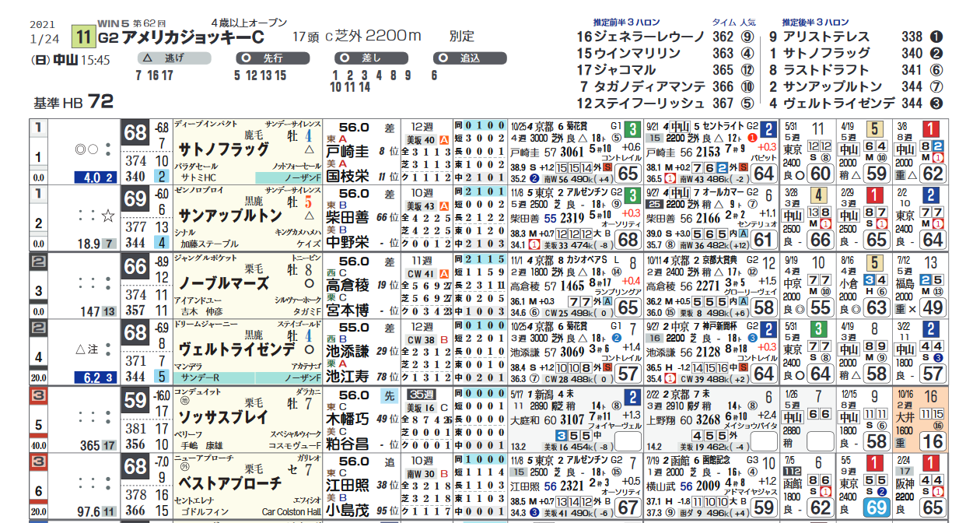Click the 推定後半3ハロン heading
This screenshot has width=980, height=523.
[x=816, y=22]
